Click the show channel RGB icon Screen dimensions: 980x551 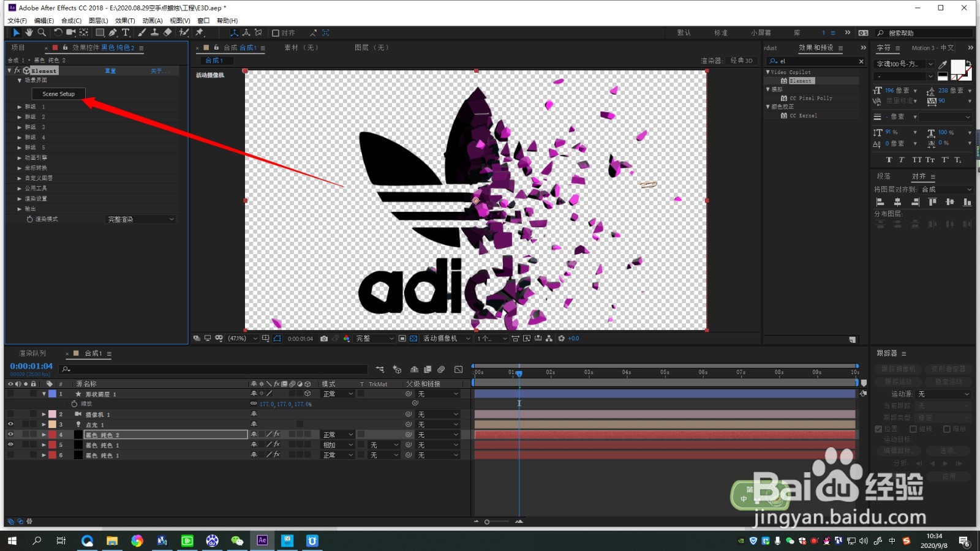click(347, 339)
